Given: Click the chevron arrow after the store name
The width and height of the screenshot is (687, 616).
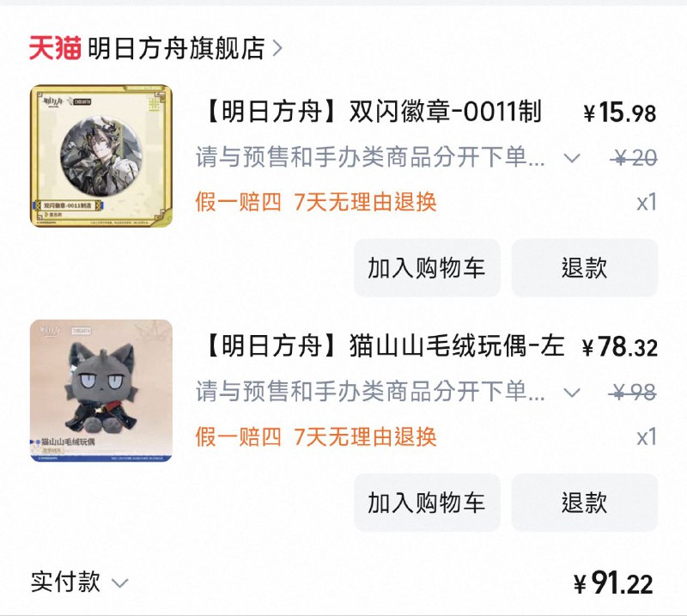Looking at the screenshot, I should point(277,48).
